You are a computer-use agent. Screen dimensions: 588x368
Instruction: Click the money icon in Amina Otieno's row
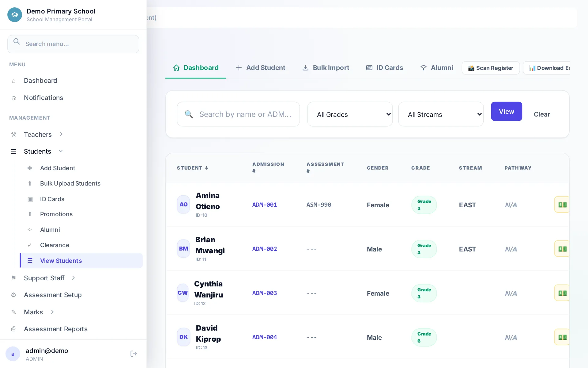(562, 205)
